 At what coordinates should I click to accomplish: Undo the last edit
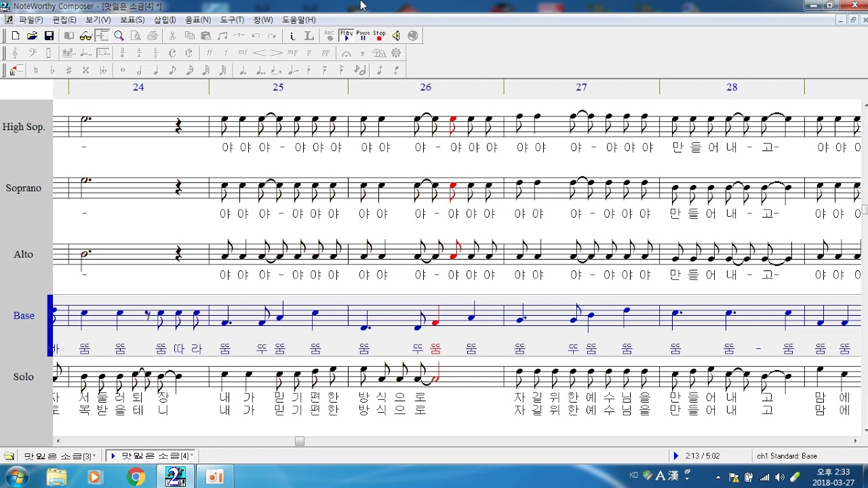[x=256, y=36]
